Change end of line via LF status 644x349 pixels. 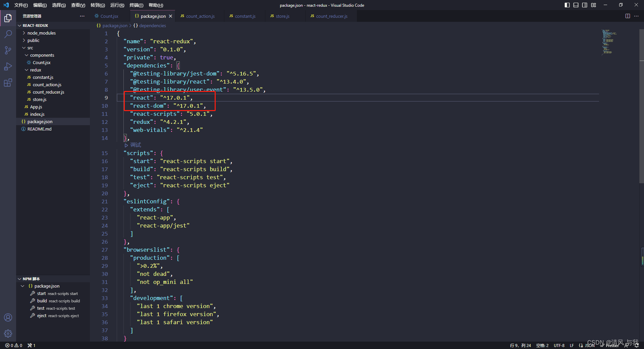pyautogui.click(x=572, y=345)
